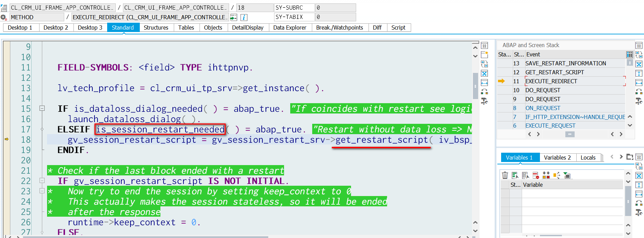Open the Objects tab
This screenshot has width=644, height=238.
coord(213,28)
